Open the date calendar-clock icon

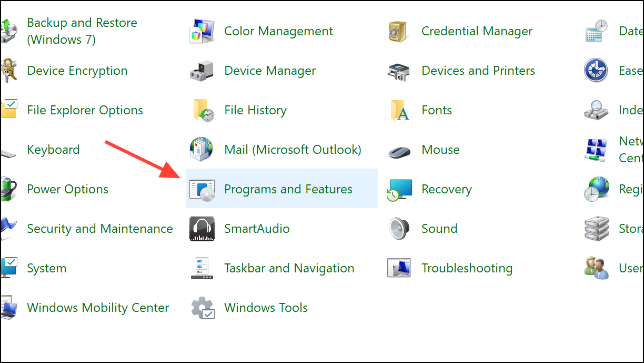point(597,31)
